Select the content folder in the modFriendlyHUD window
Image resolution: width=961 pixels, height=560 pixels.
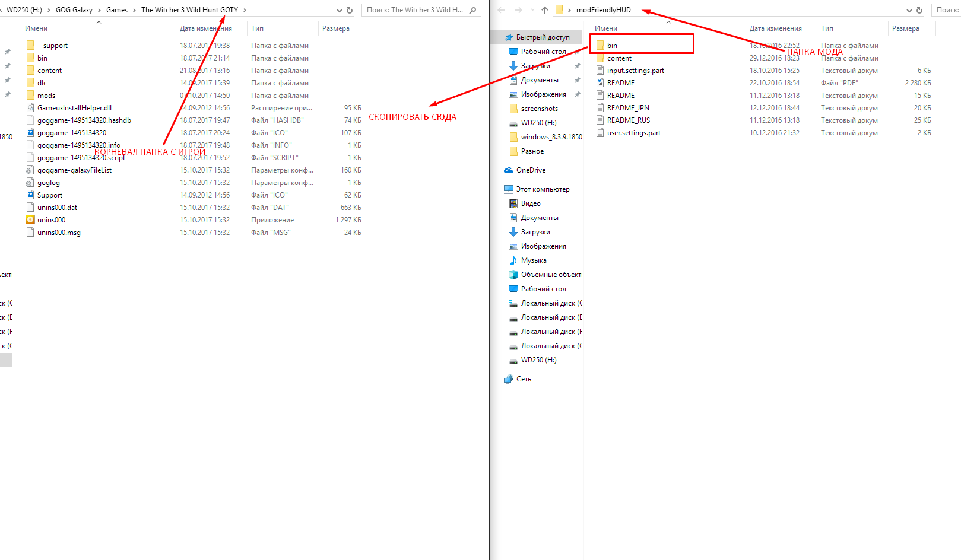619,58
